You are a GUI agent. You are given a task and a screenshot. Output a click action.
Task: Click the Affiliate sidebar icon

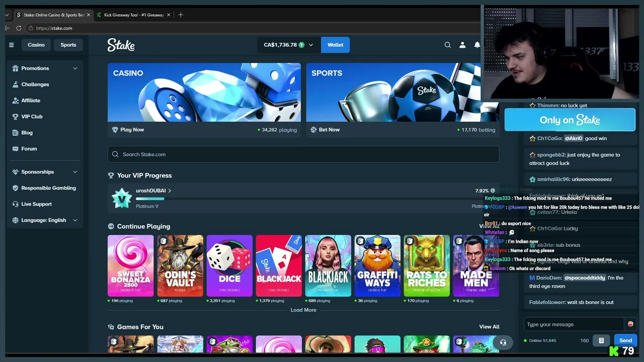tap(15, 101)
